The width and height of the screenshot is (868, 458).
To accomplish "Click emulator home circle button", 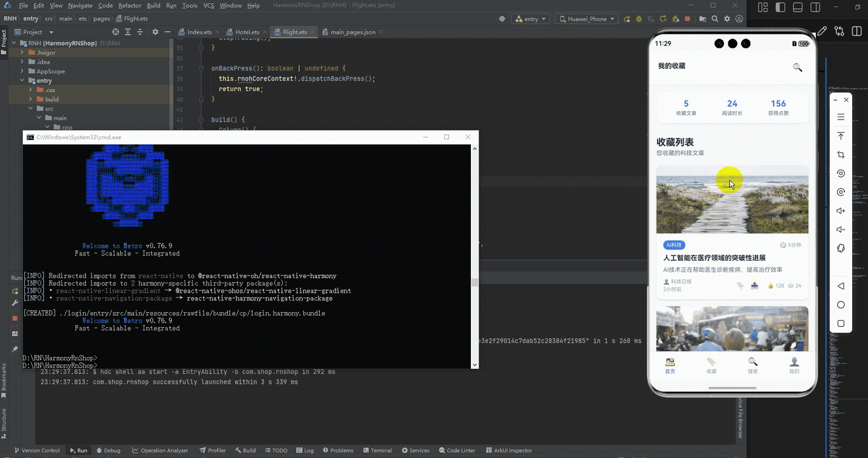I will pos(841,305).
